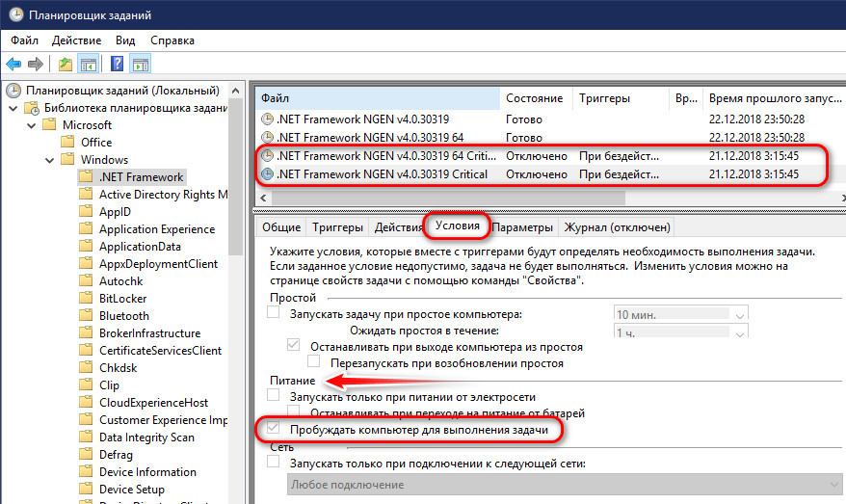
Task: Click the Back arrow toolbar icon
Action: click(x=13, y=65)
